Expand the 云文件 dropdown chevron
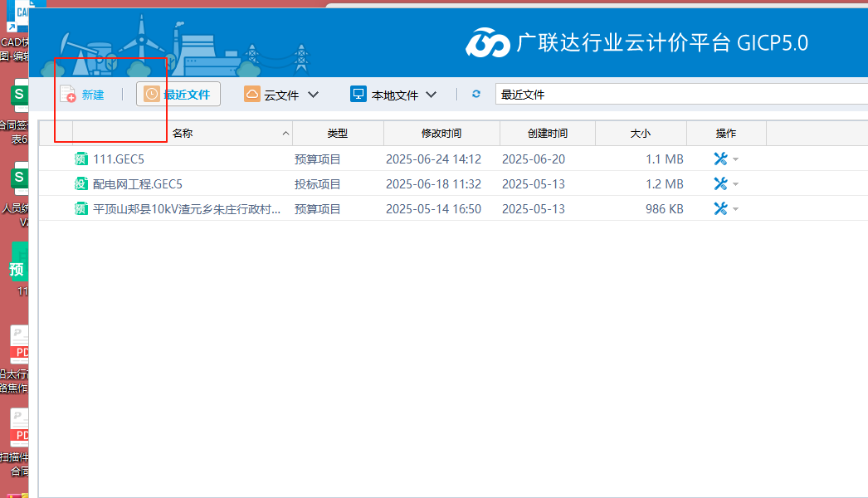 (313, 95)
